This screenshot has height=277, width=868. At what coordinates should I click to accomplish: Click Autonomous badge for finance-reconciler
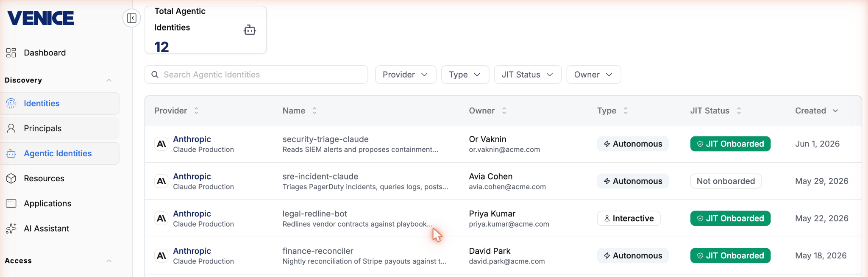point(633,256)
